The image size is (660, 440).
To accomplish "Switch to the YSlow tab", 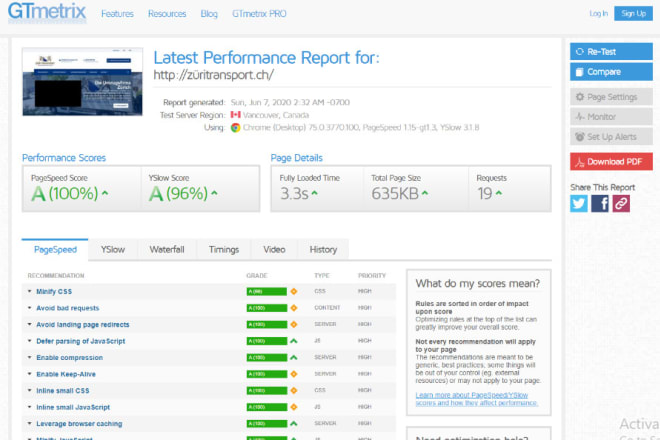I will [113, 250].
